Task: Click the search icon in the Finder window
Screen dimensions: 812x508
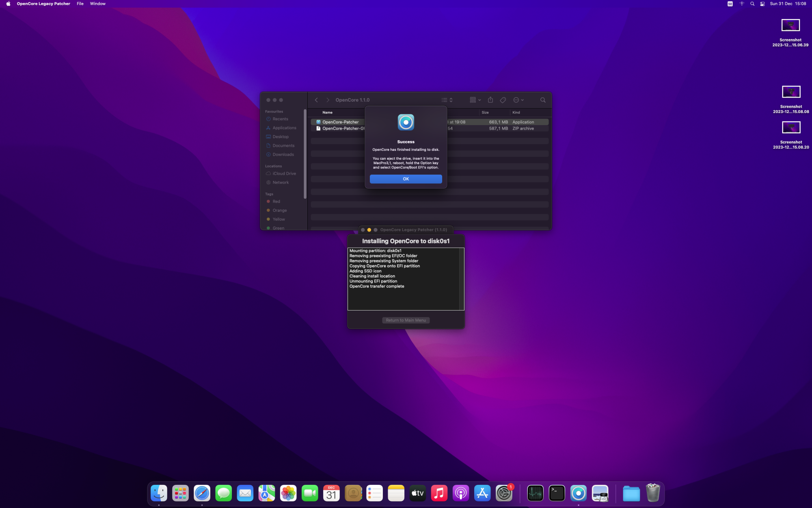Action: 543,100
